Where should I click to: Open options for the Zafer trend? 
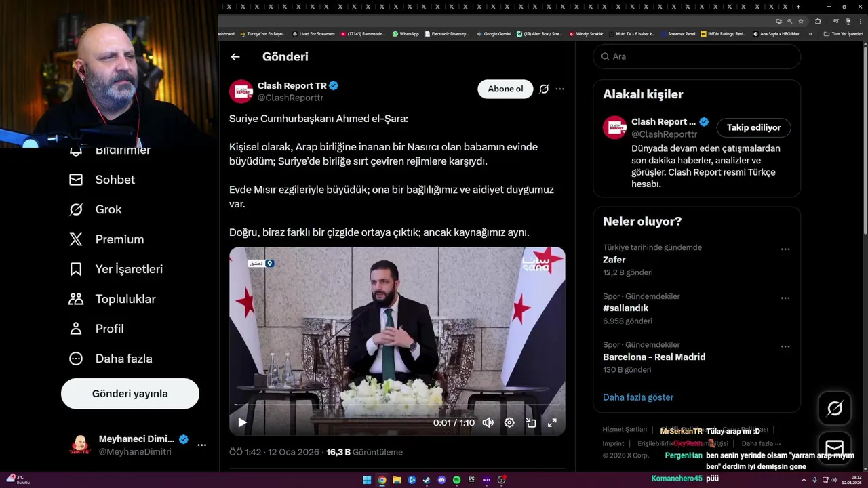click(785, 249)
